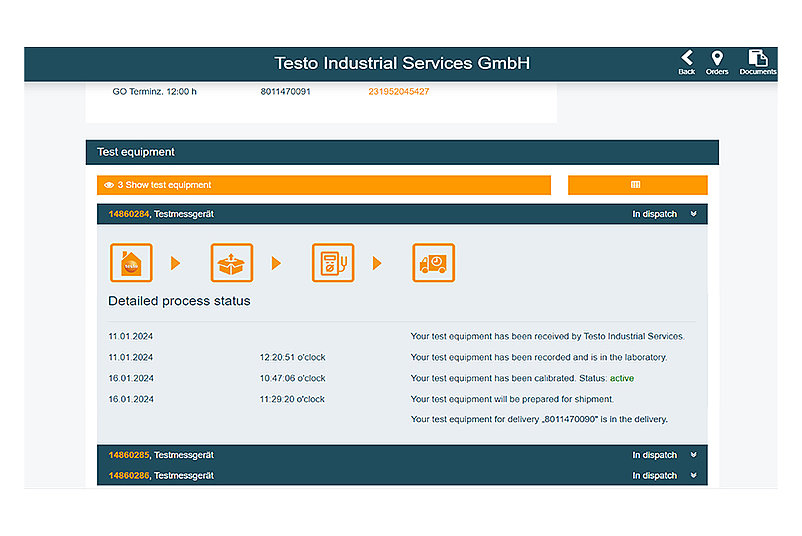802x536 pixels.
Task: Click the GO Terminz. 12:00 h text
Action: [x=154, y=92]
